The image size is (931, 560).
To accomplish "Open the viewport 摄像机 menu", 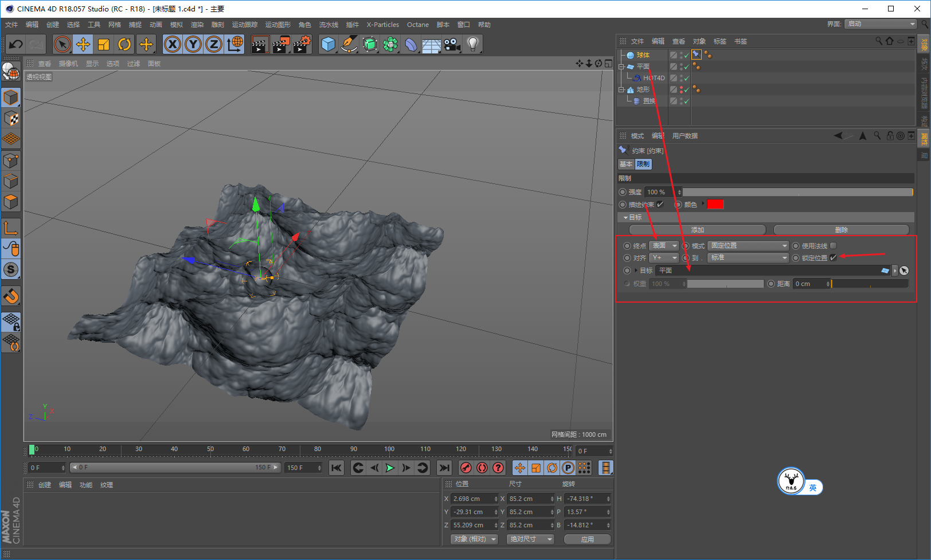I will tap(68, 64).
